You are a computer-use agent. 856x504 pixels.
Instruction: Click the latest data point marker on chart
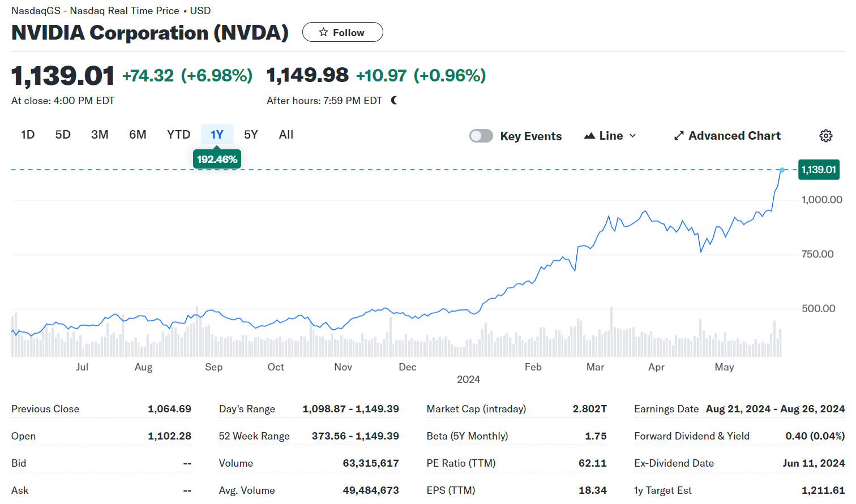pos(782,170)
